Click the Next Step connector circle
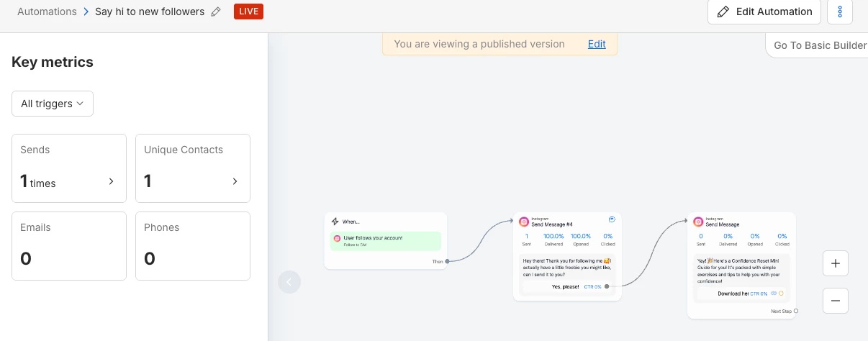This screenshot has width=868, height=341. (x=796, y=311)
